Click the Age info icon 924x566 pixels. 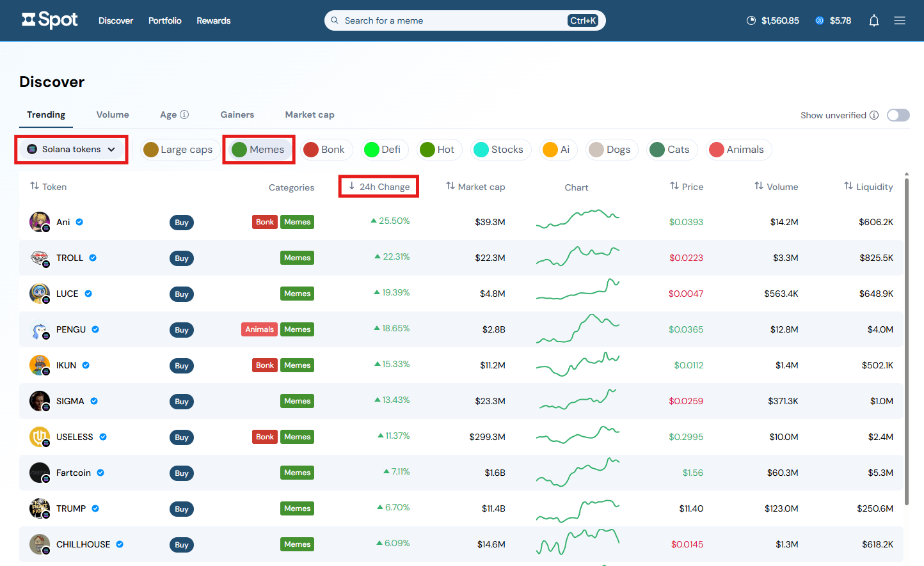(184, 114)
